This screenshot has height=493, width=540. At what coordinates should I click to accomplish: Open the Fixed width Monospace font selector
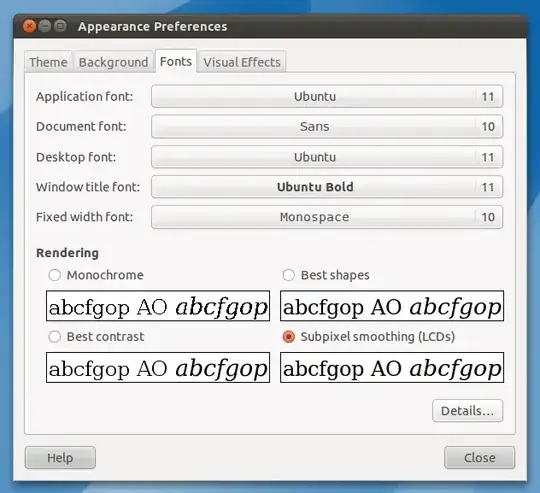pyautogui.click(x=327, y=217)
